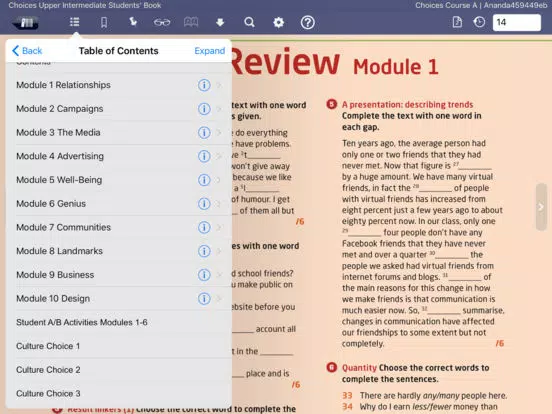Click the download arrow icon
The width and height of the screenshot is (552, 414).
click(220, 23)
